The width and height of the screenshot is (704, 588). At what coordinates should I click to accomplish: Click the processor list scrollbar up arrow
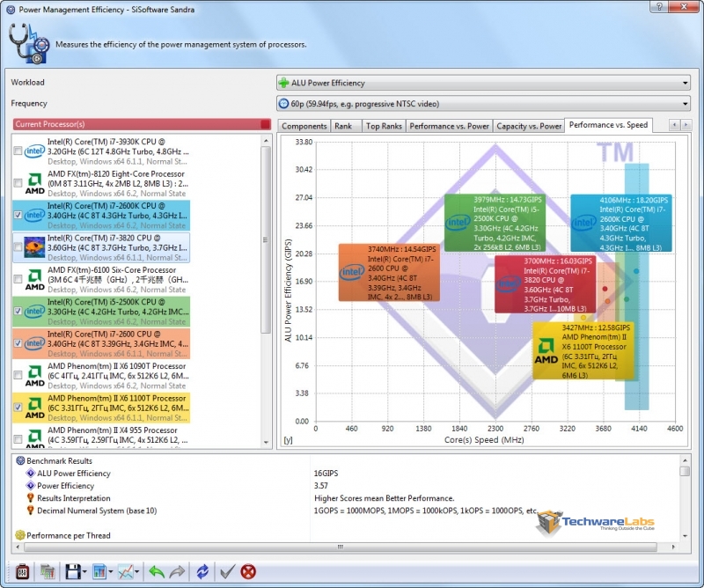(266, 141)
